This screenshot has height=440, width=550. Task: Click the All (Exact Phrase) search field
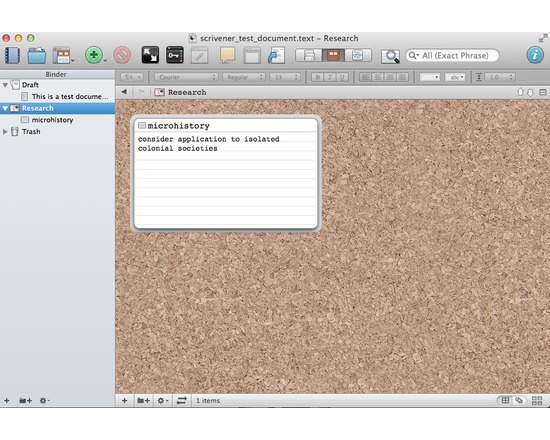coord(452,55)
